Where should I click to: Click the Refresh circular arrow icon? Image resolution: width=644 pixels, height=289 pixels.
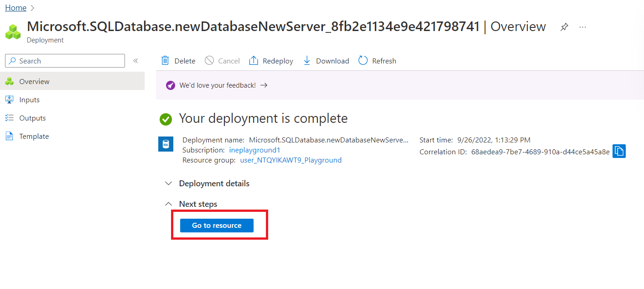363,61
